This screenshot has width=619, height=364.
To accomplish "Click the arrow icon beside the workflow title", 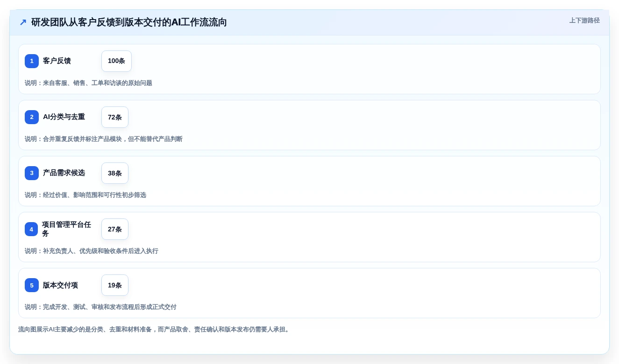I will (x=23, y=22).
